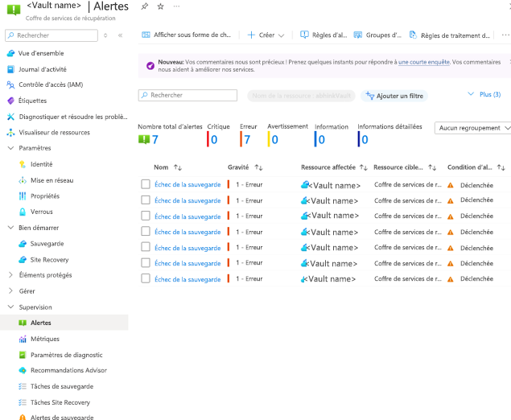This screenshot has height=420, width=511.
Task: Click the Avertissement count 0 summary
Action: coord(274,140)
